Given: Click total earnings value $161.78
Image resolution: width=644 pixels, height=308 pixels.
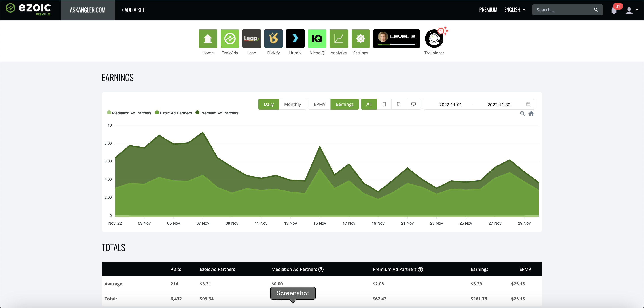Looking at the screenshot, I should click(x=479, y=299).
